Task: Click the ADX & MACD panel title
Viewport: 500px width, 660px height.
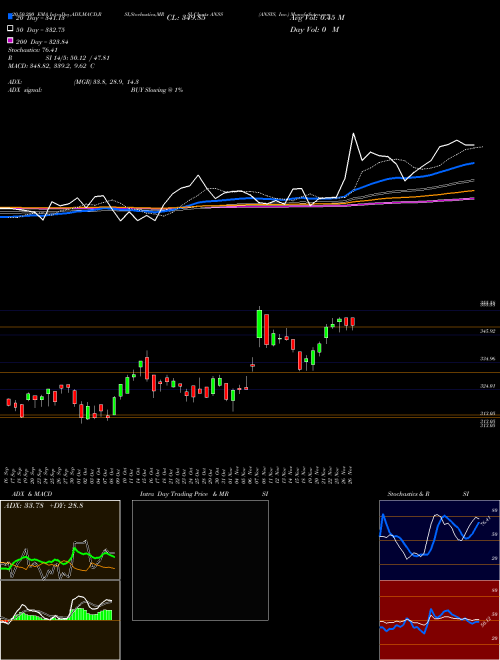Action: (x=32, y=494)
